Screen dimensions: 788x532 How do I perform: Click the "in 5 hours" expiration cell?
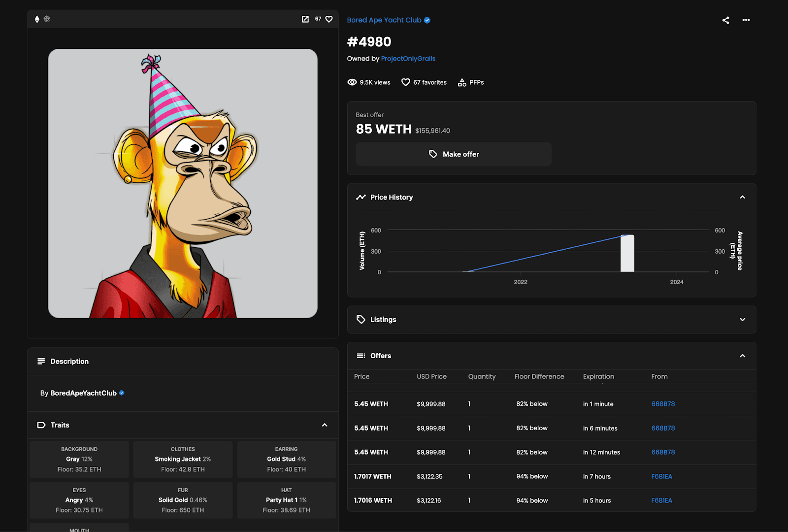click(597, 500)
